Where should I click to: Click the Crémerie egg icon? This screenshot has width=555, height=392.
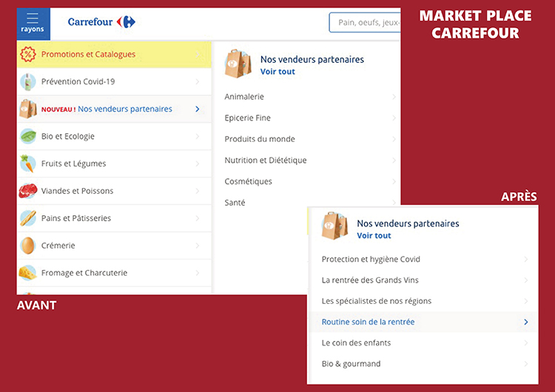27,246
